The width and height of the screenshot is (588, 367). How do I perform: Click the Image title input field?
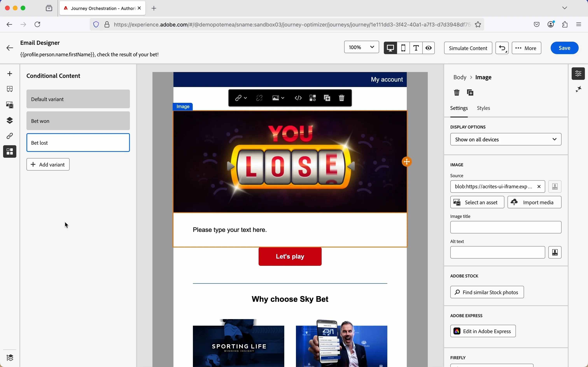(506, 227)
